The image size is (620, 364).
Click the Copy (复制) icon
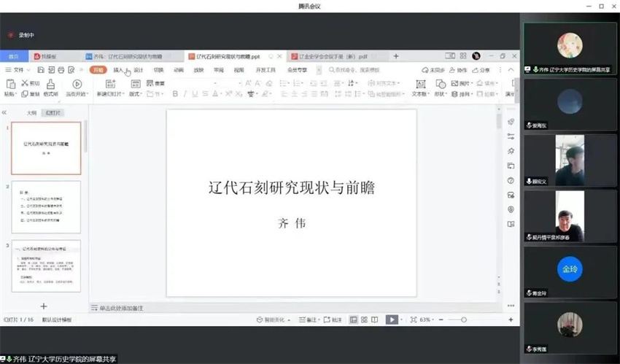click(x=25, y=93)
